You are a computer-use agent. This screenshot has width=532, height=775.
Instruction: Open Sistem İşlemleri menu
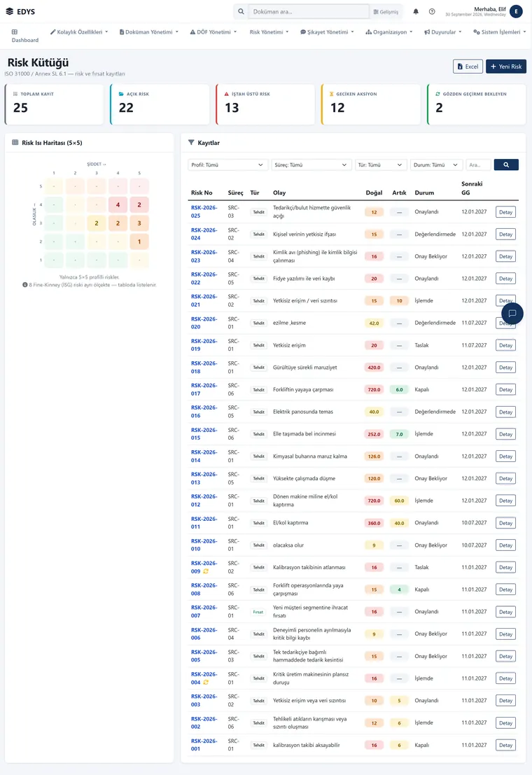(x=499, y=32)
